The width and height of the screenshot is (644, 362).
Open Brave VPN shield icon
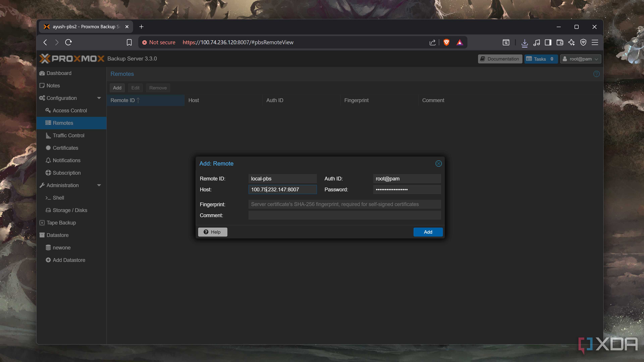coord(583,42)
